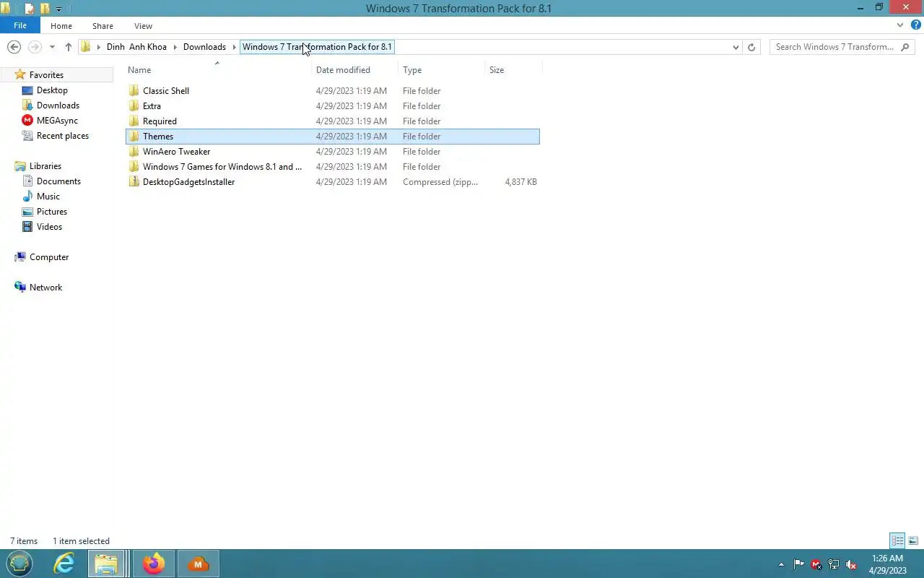The image size is (924, 578).
Task: Open the Customize Quick Access Toolbar dropdown
Action: pyautogui.click(x=59, y=9)
